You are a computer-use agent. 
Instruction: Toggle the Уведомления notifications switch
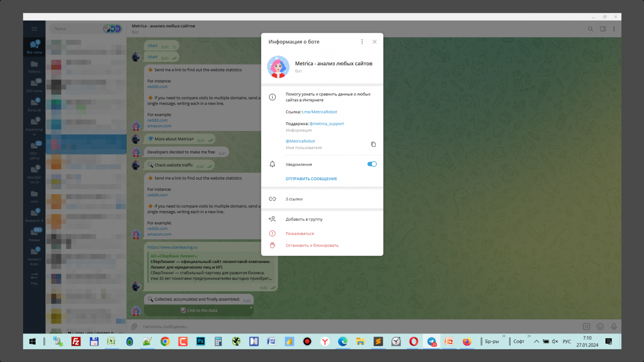[372, 164]
